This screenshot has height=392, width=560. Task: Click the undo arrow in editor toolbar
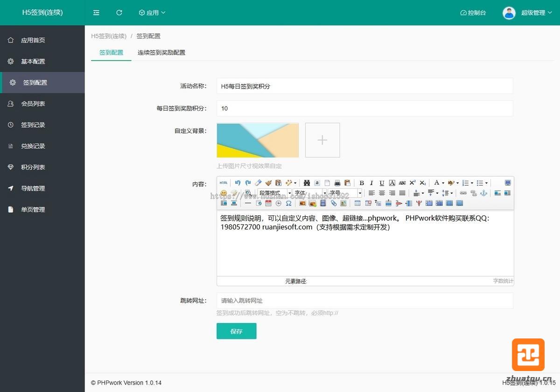(238, 183)
